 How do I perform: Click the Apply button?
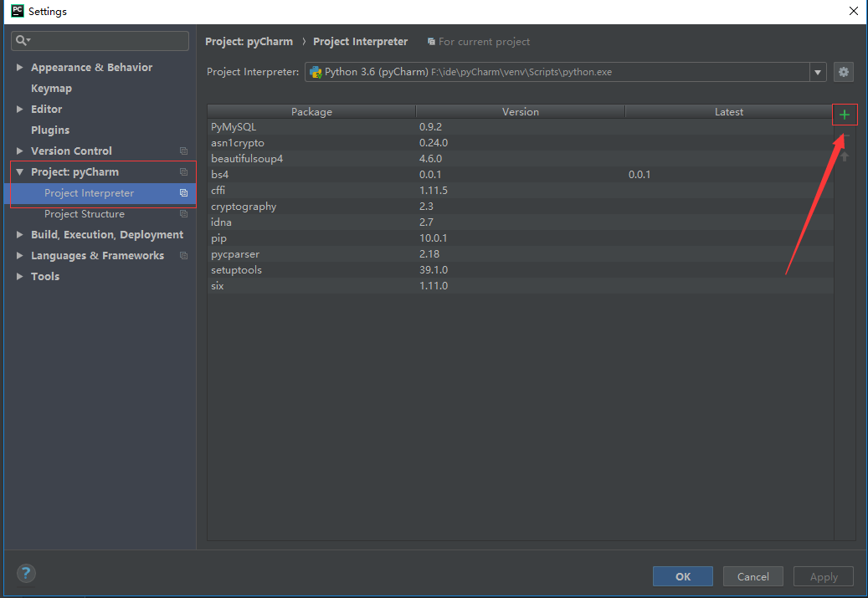[x=824, y=576]
